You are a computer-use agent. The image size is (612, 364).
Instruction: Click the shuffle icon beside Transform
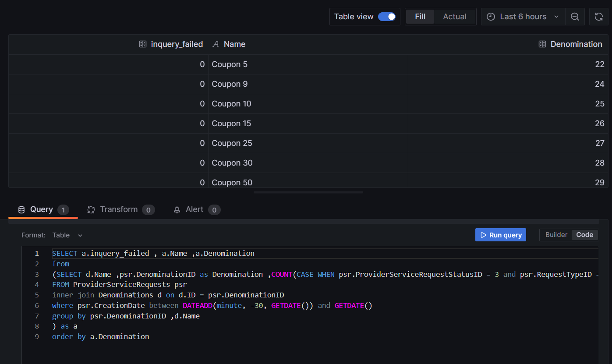click(x=91, y=209)
